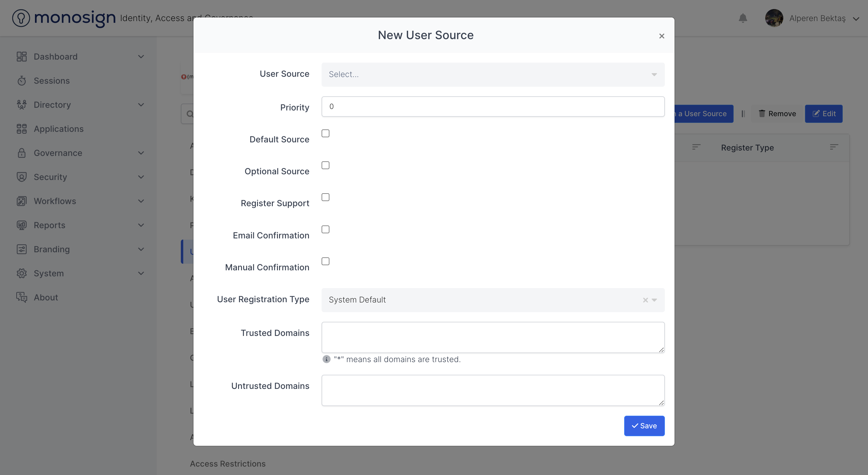Viewport: 868px width, 475px height.
Task: Click the Save button
Action: (x=644, y=426)
